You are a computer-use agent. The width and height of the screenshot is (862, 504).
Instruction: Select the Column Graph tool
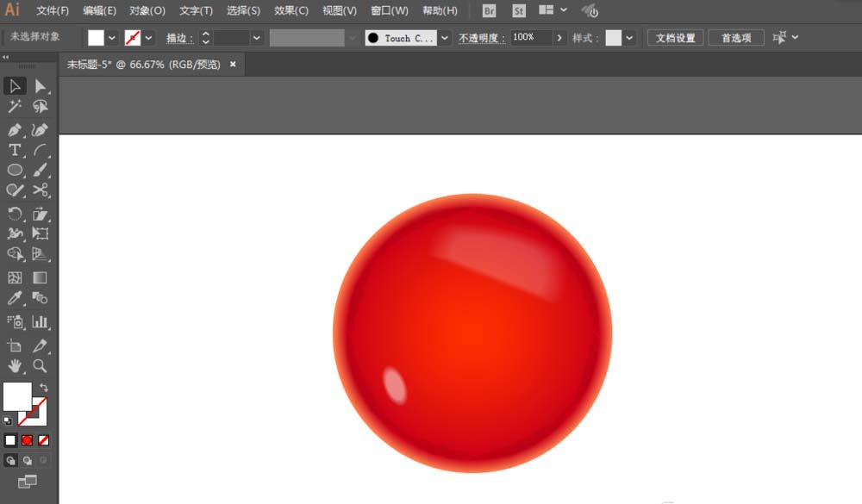(x=41, y=321)
